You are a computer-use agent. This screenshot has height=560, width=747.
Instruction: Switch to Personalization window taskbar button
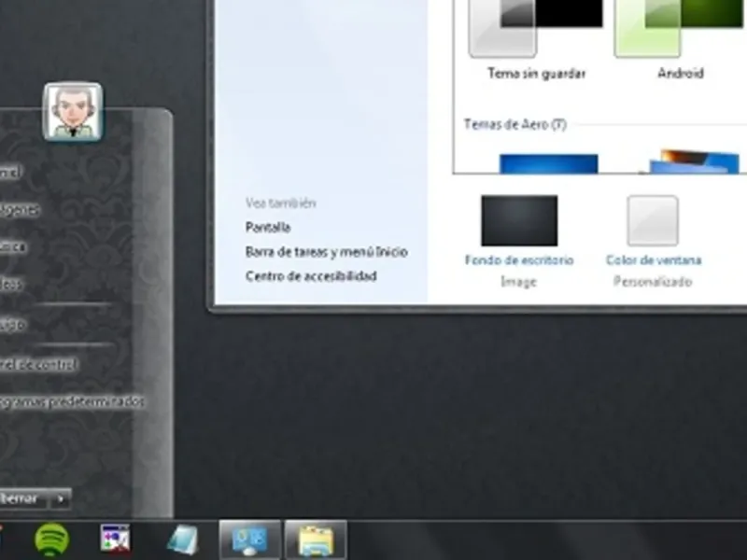coord(250,540)
